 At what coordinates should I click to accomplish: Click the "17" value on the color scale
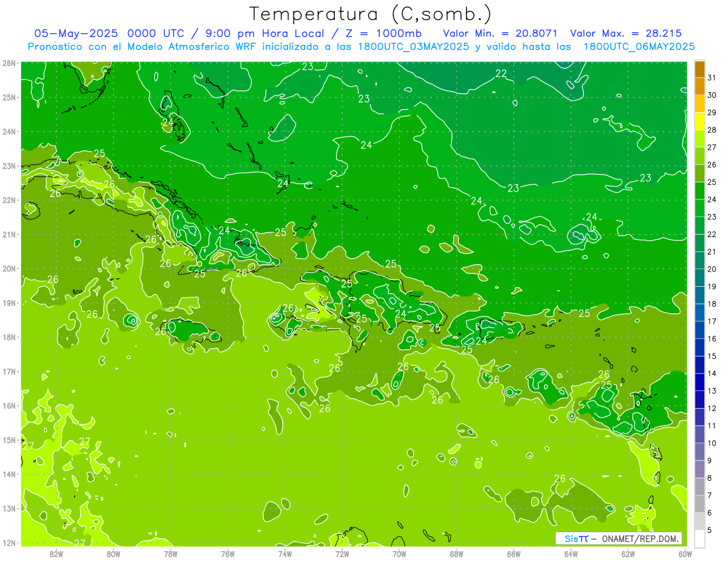click(712, 321)
